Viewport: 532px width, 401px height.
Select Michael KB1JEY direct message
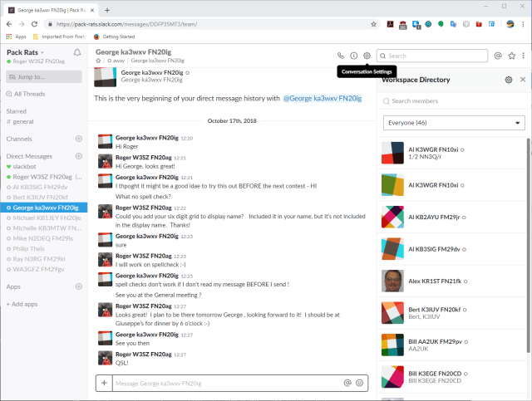tap(44, 218)
